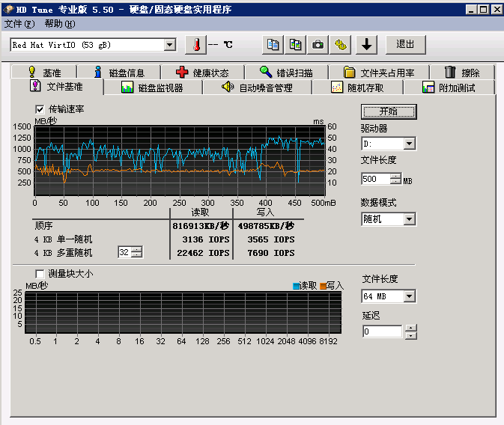Click the copy text to clipboard icon
The height and width of the screenshot is (425, 504).
[273, 45]
